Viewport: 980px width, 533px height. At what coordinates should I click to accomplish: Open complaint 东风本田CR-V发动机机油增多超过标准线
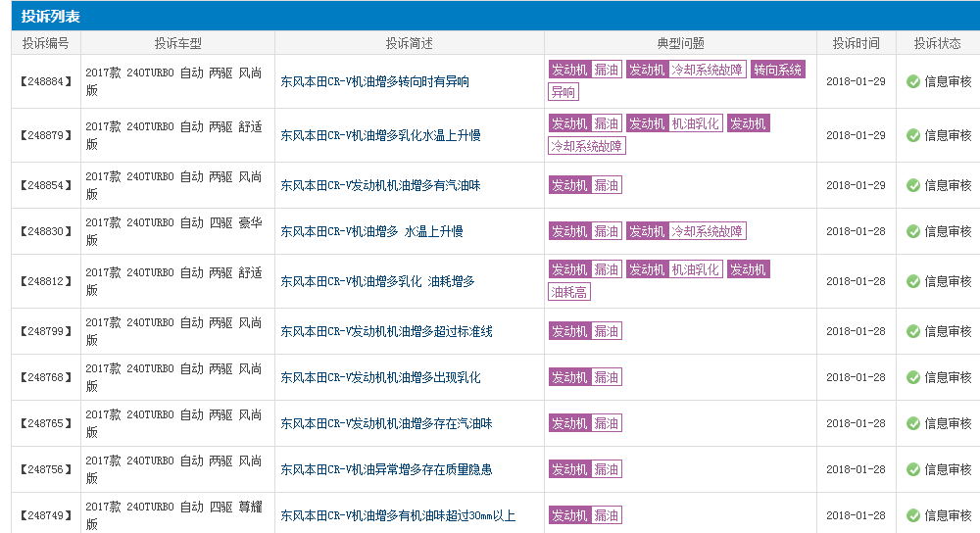(x=386, y=332)
